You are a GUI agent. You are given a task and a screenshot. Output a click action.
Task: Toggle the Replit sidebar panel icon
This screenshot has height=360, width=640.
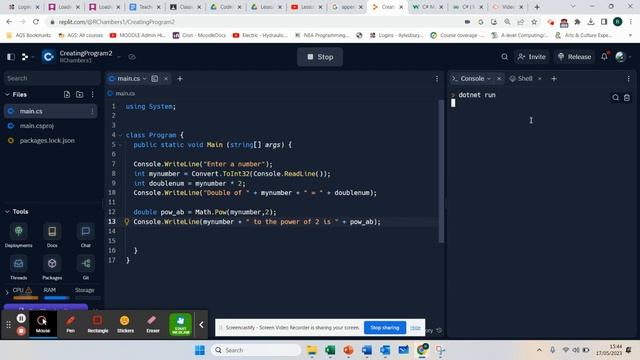tap(11, 57)
